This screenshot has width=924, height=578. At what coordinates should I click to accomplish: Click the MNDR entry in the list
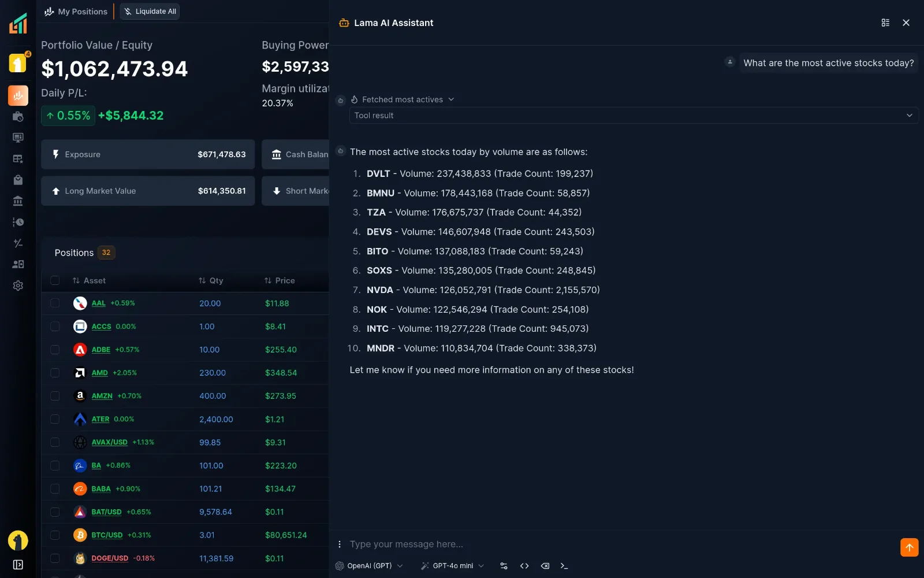click(482, 348)
